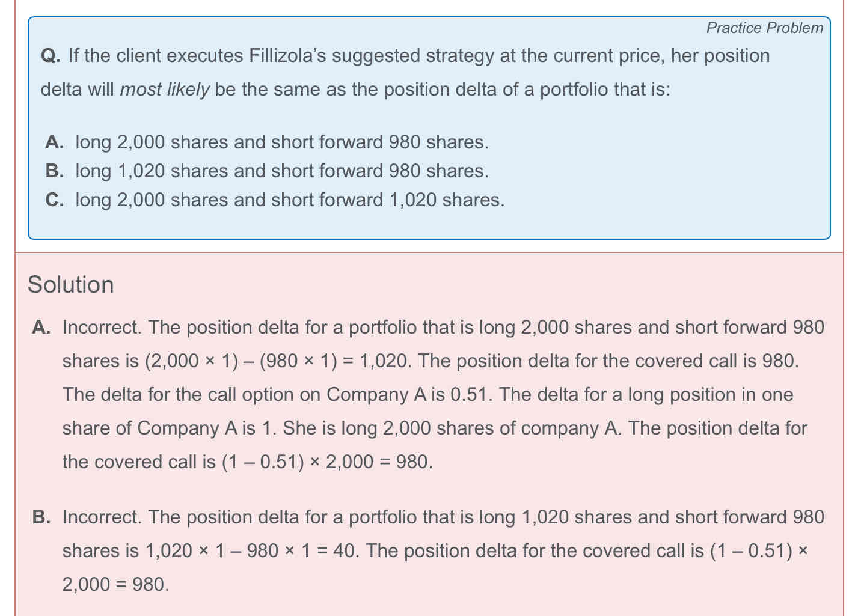
Task: Click bold letter A in the Solution section
Action: click(41, 328)
